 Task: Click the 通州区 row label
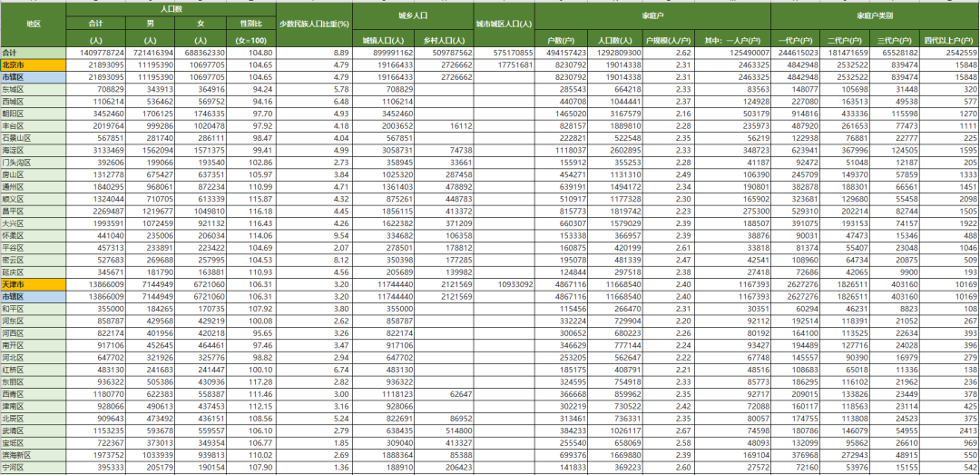click(33, 187)
